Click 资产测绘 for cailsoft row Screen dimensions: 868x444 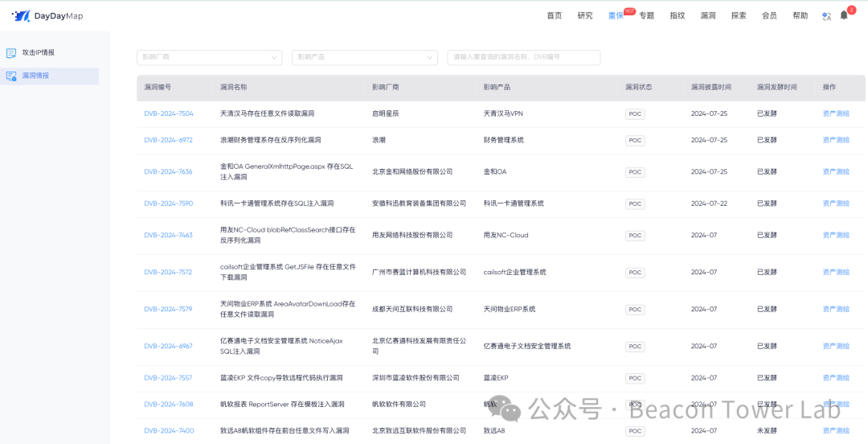(836, 272)
